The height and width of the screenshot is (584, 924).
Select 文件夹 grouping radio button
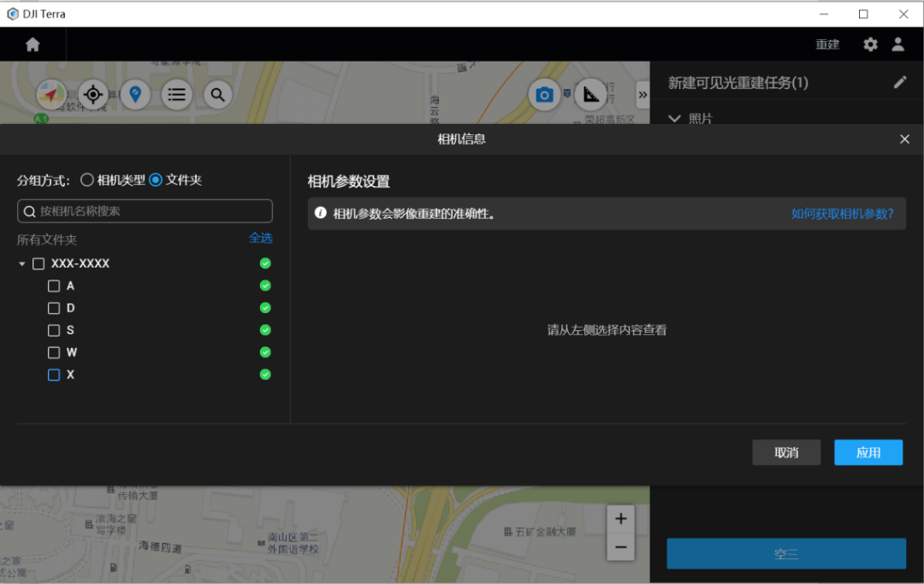pos(156,180)
